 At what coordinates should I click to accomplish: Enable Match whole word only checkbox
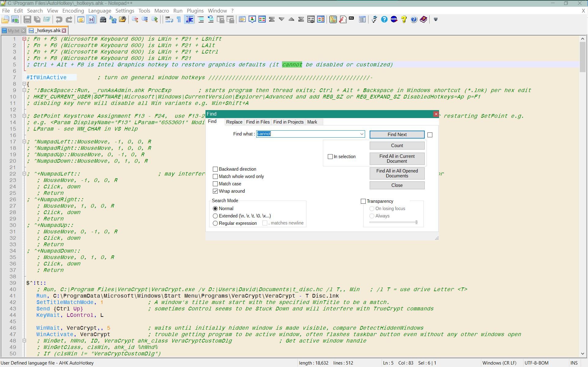coord(215,176)
